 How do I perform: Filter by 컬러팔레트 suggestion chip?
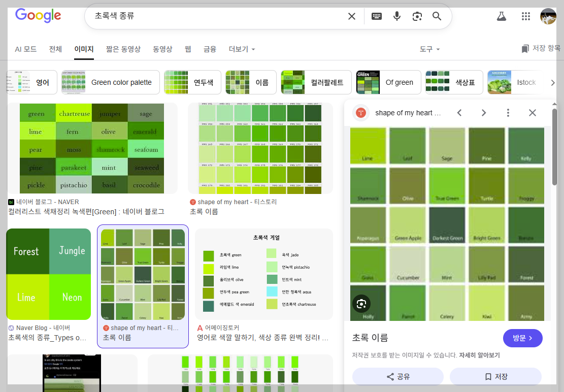click(x=316, y=82)
